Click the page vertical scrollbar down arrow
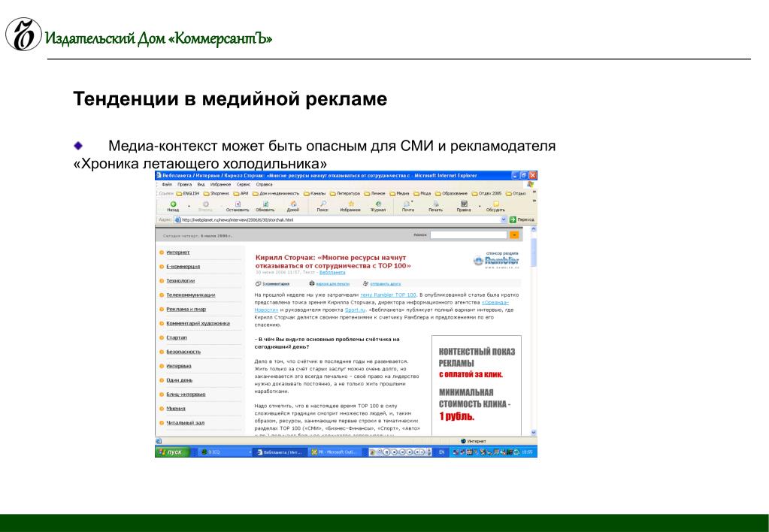769x532 pixels. 534,433
